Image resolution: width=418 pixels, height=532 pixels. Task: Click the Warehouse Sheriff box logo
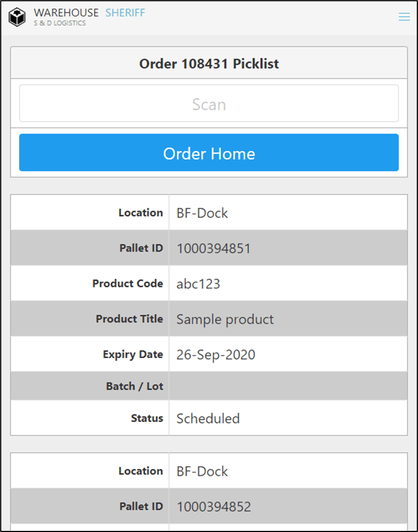tap(17, 17)
